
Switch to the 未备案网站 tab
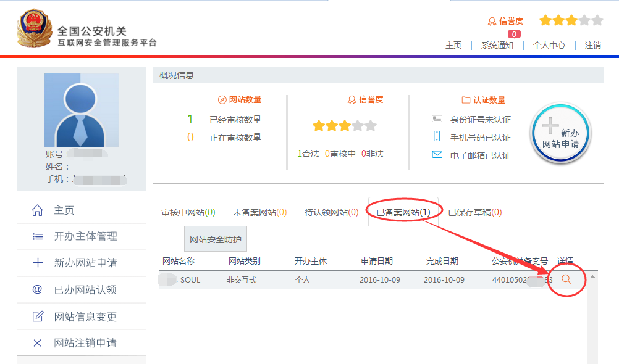point(259,212)
